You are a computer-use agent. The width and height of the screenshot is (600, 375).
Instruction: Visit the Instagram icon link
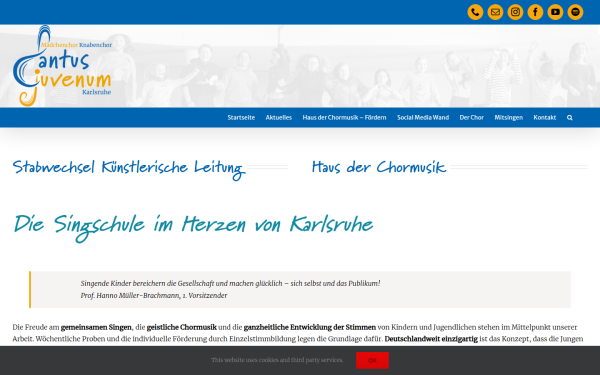[515, 12]
